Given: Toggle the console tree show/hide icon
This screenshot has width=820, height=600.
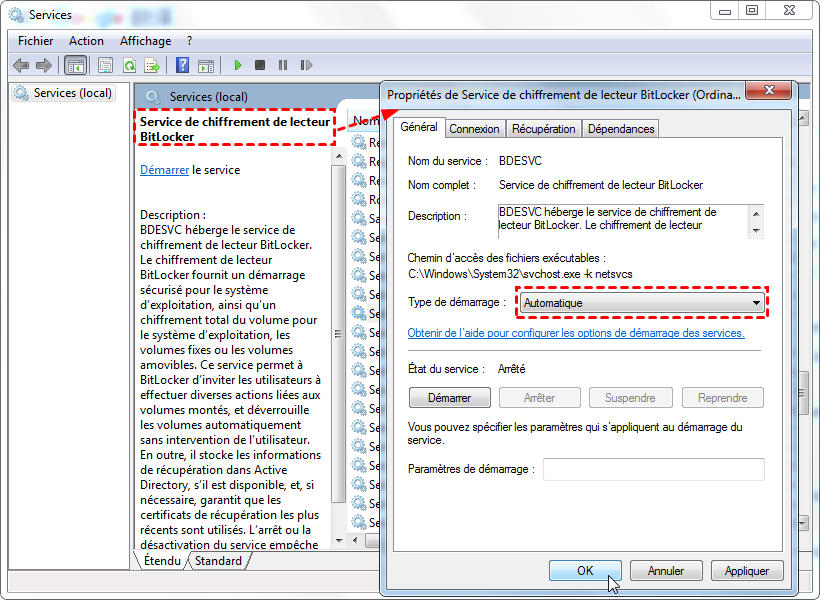Looking at the screenshot, I should 75,65.
